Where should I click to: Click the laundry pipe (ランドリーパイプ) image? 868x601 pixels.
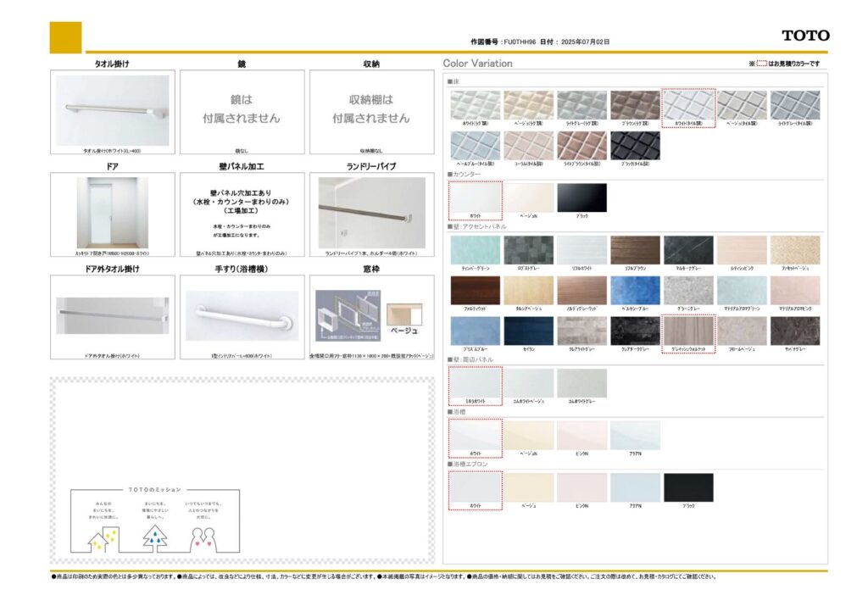pos(371,212)
